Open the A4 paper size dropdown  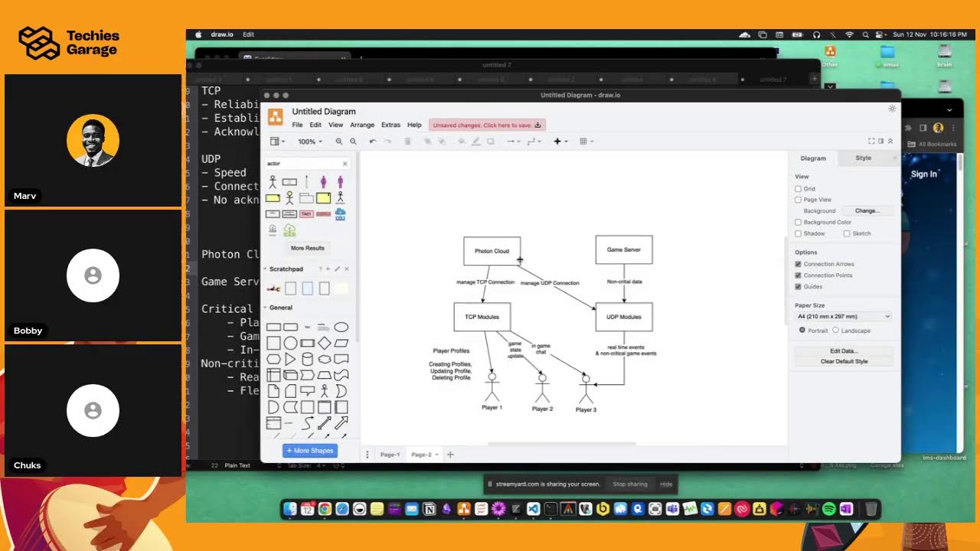(x=844, y=316)
